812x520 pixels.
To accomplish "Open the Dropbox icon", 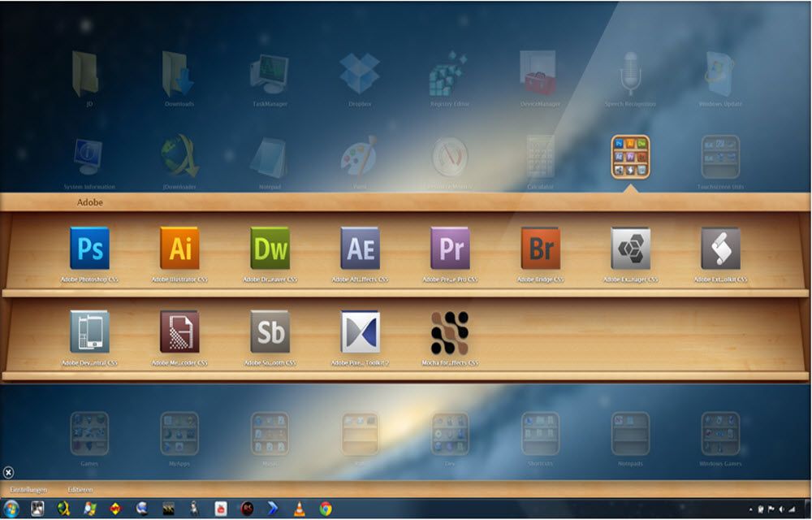I will pos(360,74).
